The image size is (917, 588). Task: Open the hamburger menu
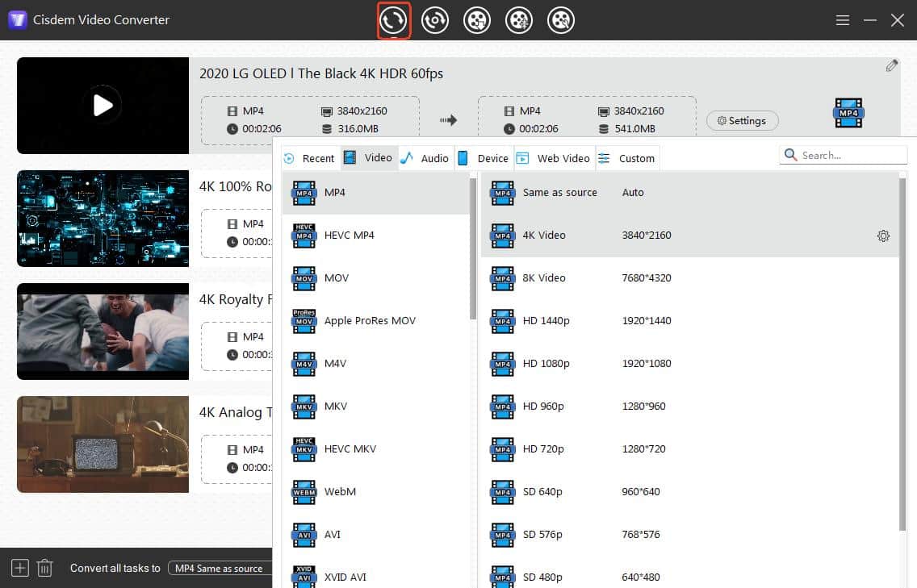tap(843, 20)
